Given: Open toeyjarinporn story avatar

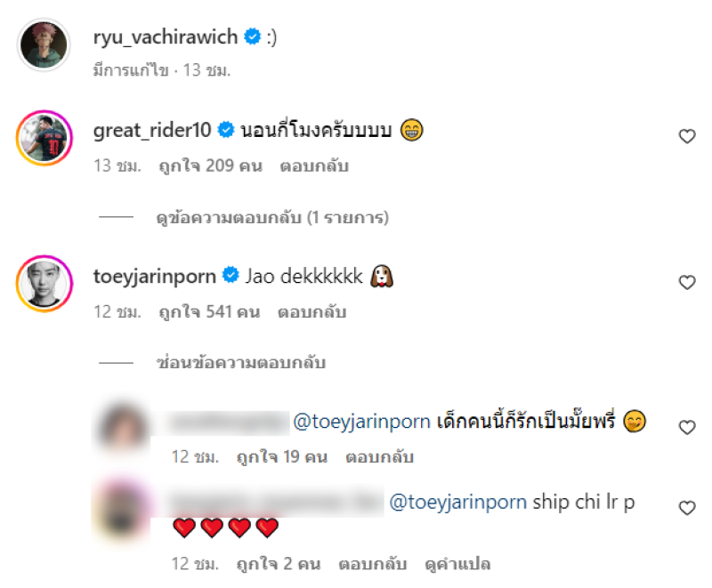Looking at the screenshot, I should pos(44,284).
